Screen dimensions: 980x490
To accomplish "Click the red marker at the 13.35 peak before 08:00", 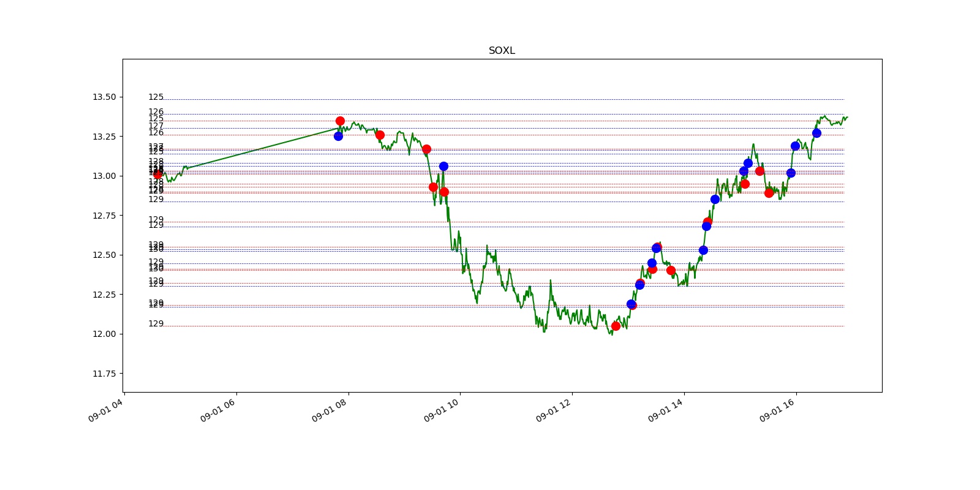I will point(340,121).
